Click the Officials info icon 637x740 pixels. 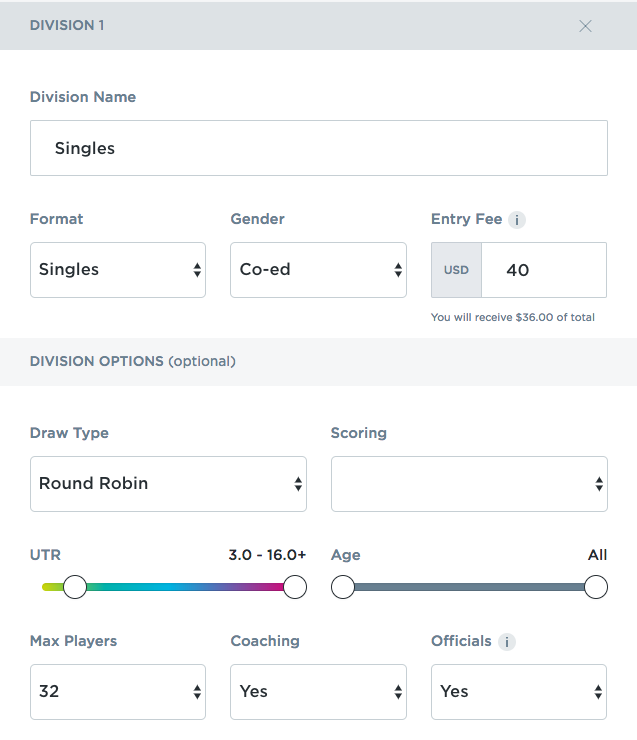[506, 642]
